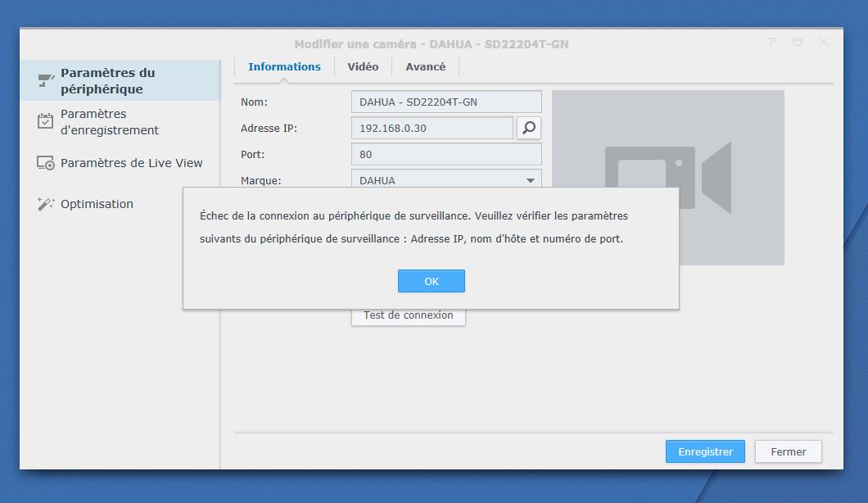Click the Test de connexion button
The image size is (868, 503).
[408, 317]
